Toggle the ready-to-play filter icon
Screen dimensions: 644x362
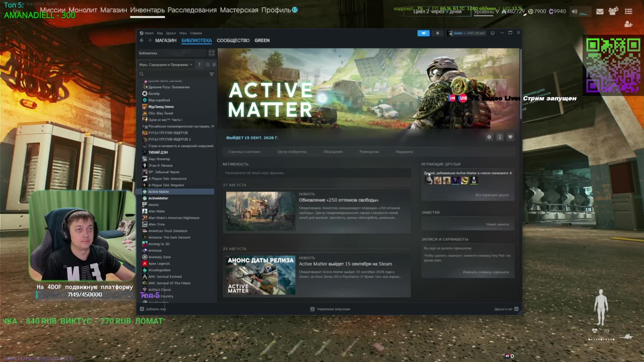pyautogui.click(x=214, y=64)
